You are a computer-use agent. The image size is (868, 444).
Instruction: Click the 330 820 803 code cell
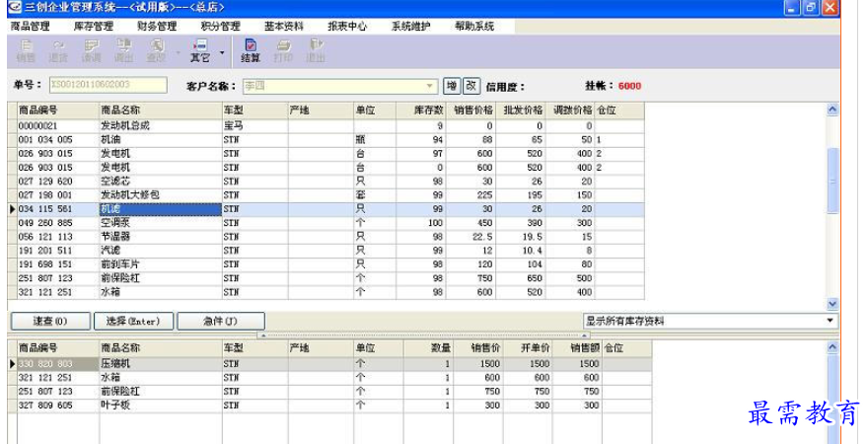tap(58, 364)
